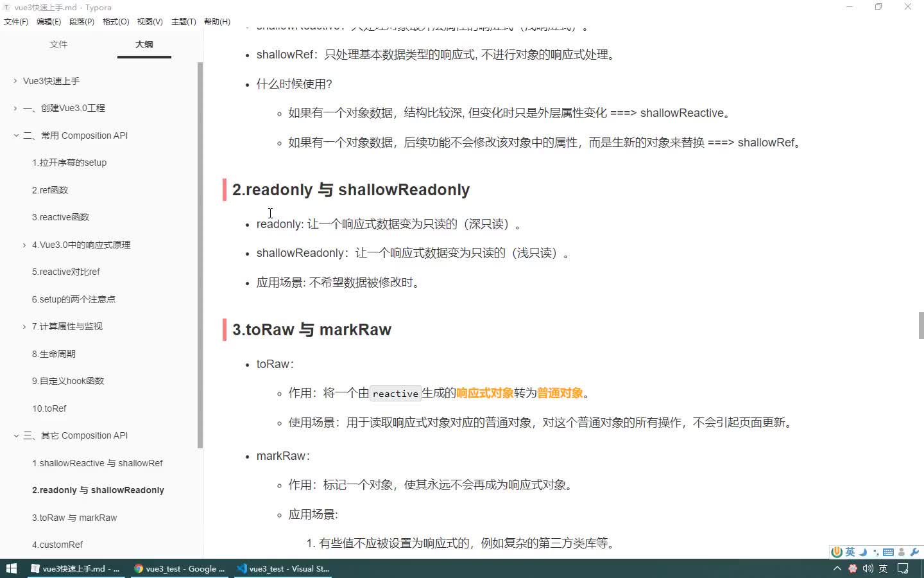The height and width of the screenshot is (578, 924).
Task: Jump to 1.shallowReactive 与 shallowRef in outline
Action: click(x=98, y=463)
